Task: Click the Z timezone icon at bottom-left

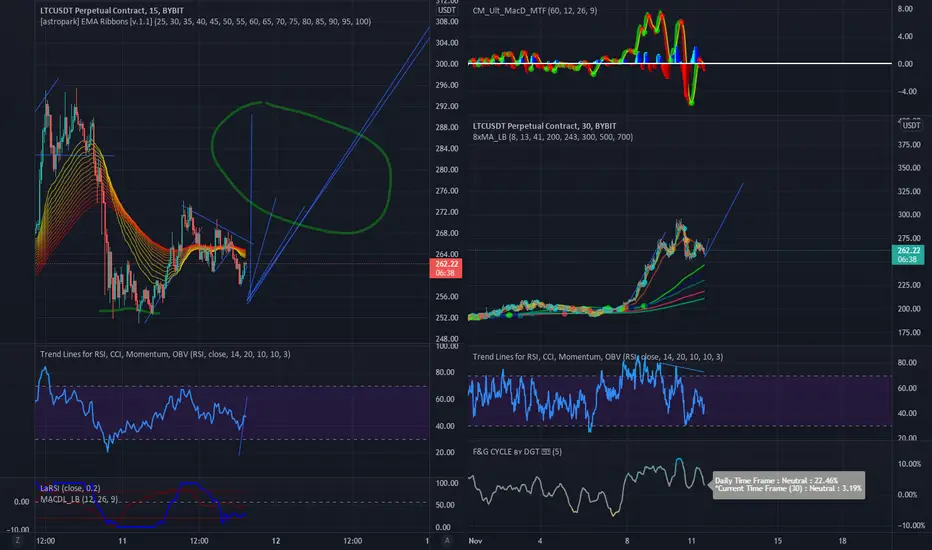Action: [x=17, y=540]
